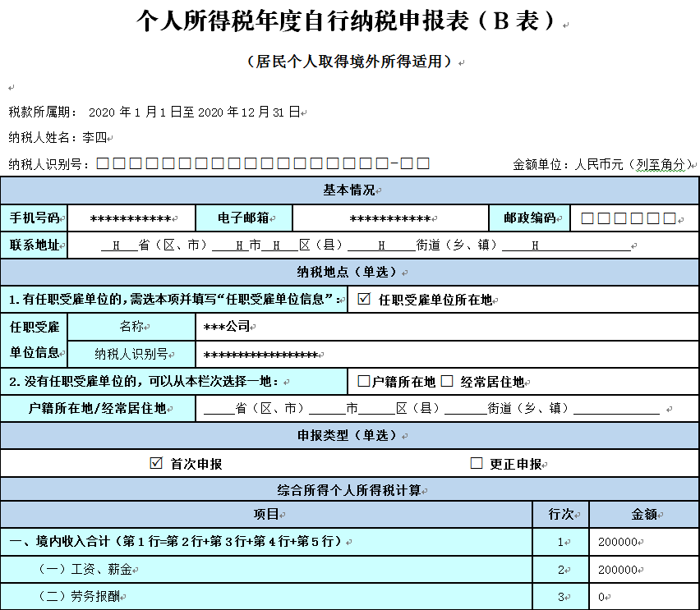Click the 纳税人识别号 box row under name
This screenshot has height=610, width=700.
tap(263, 163)
